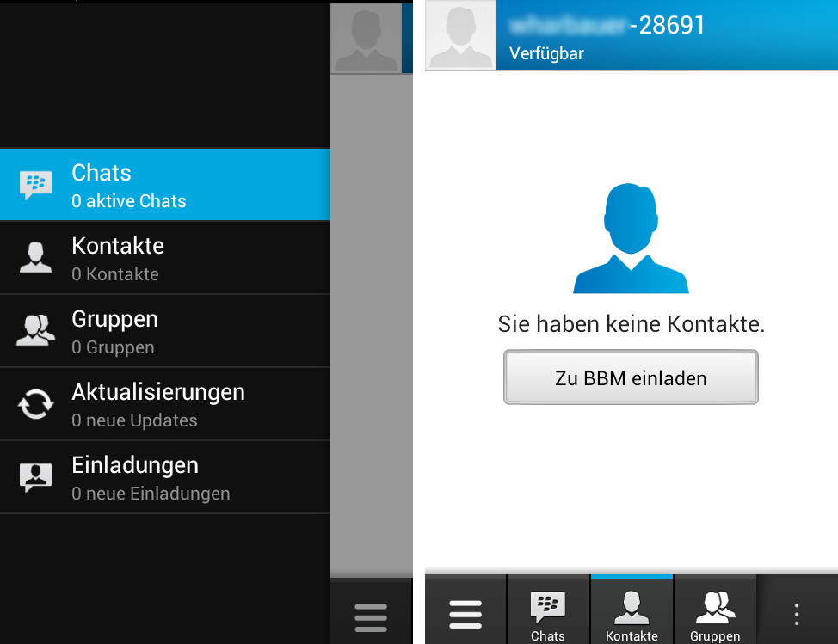Tap the profile avatar in the blue header

point(461,35)
